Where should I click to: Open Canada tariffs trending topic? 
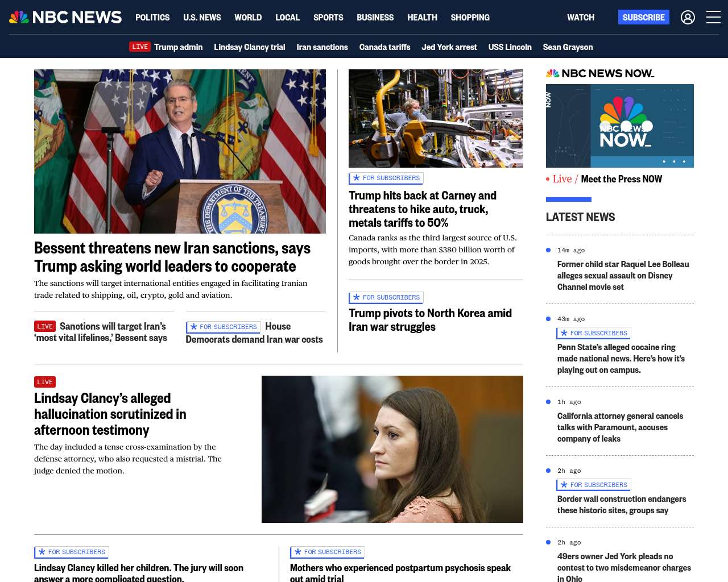tap(384, 47)
